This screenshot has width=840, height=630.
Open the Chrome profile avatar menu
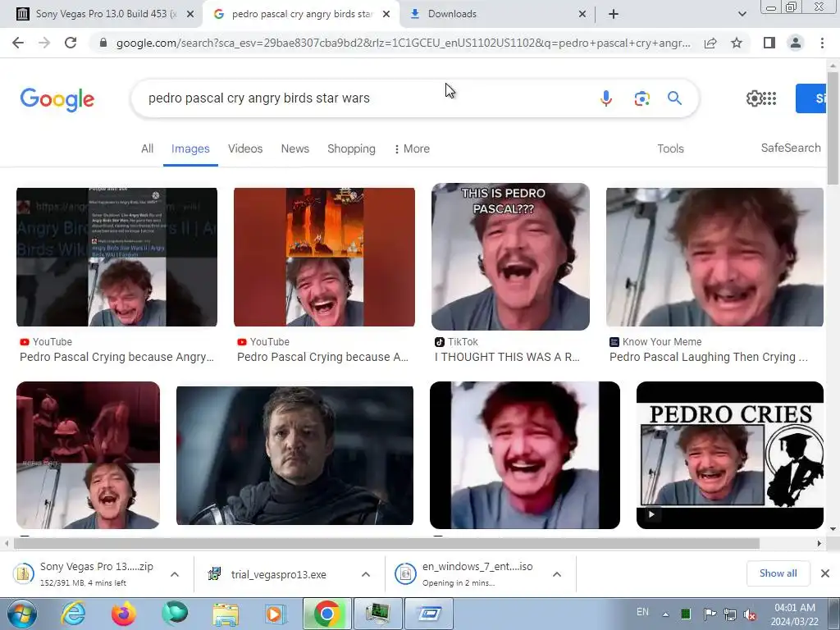[x=796, y=43]
